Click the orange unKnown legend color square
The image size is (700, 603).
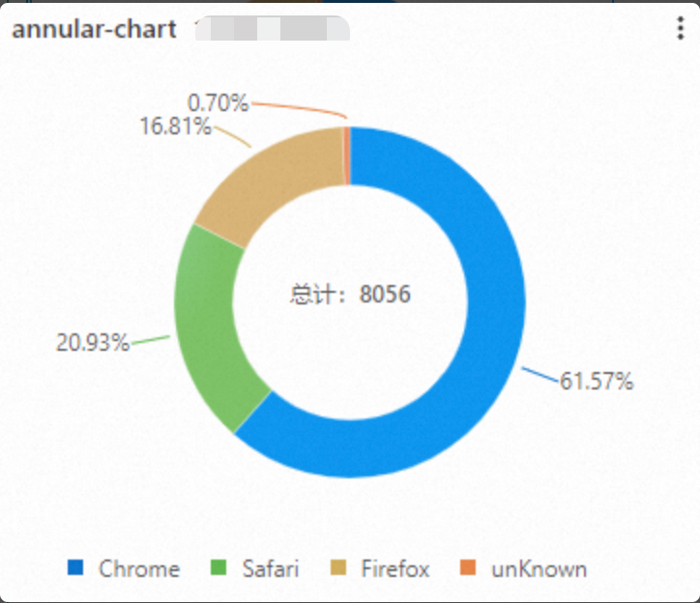click(468, 567)
